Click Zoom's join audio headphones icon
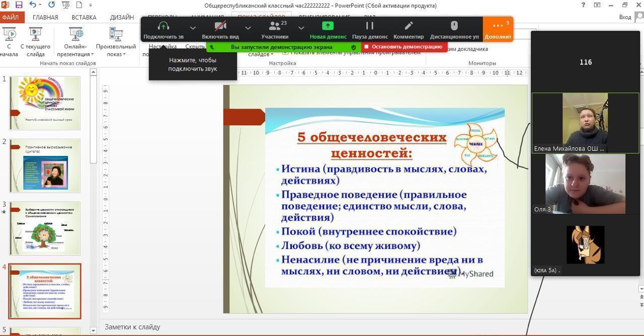The height and width of the screenshot is (336, 644). click(x=163, y=27)
